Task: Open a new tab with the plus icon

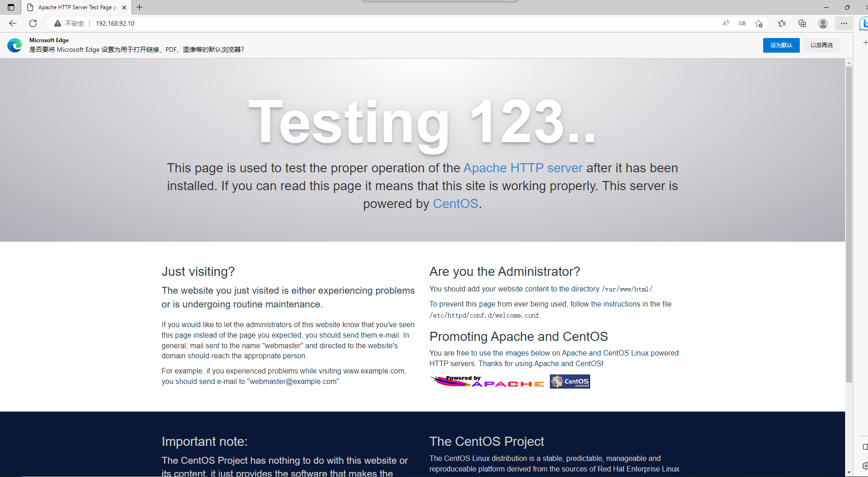Action: (140, 7)
